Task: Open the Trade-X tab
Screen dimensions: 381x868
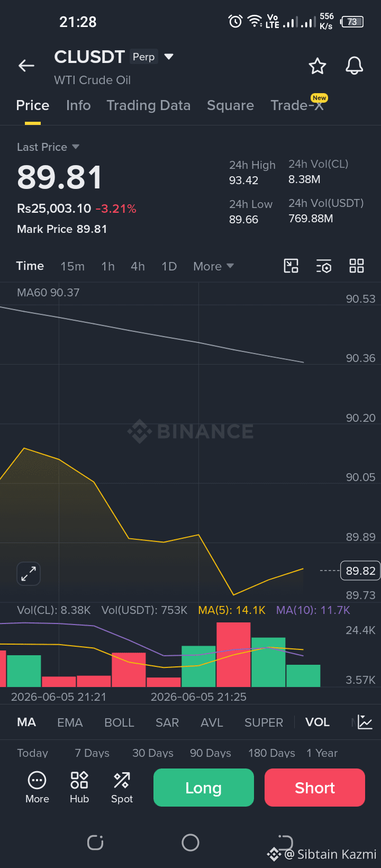Action: [297, 105]
